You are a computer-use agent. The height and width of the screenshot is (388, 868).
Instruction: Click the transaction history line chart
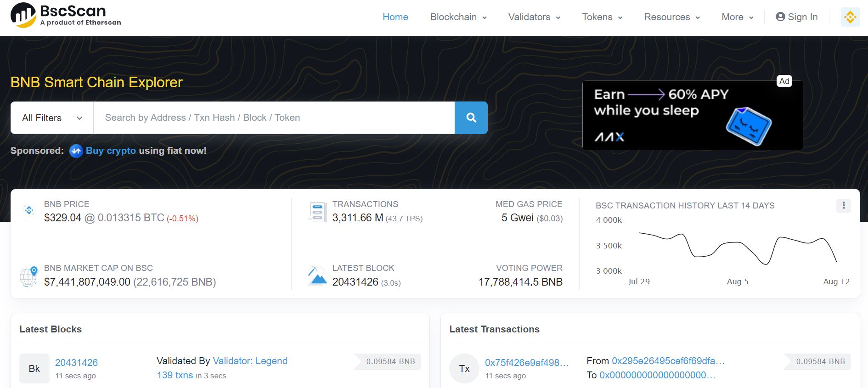tap(738, 248)
